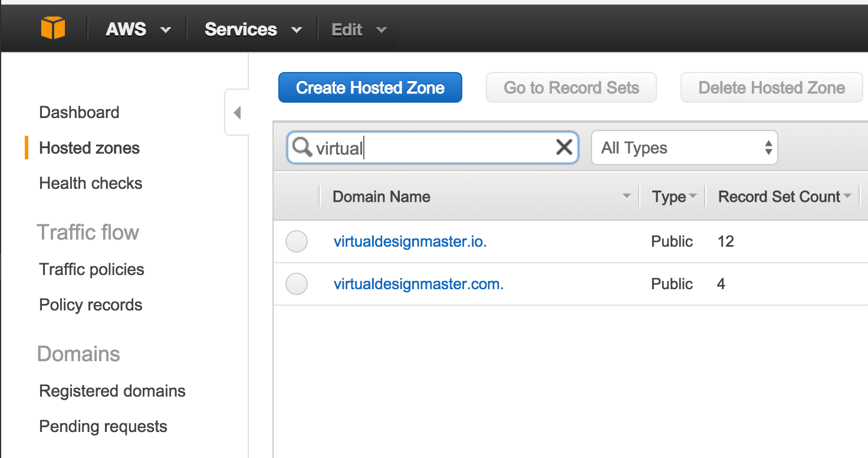The image size is (868, 458).
Task: Sort by the Record Set Count arrow
Action: tap(848, 197)
